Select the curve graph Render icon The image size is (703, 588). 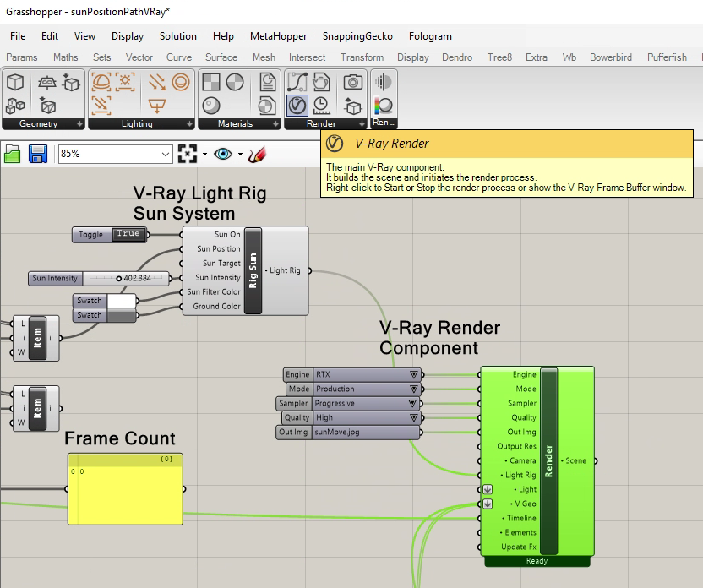pyautogui.click(x=297, y=83)
